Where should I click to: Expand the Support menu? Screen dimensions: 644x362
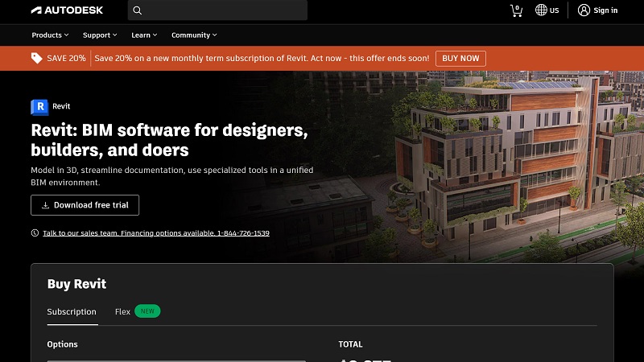(x=100, y=35)
